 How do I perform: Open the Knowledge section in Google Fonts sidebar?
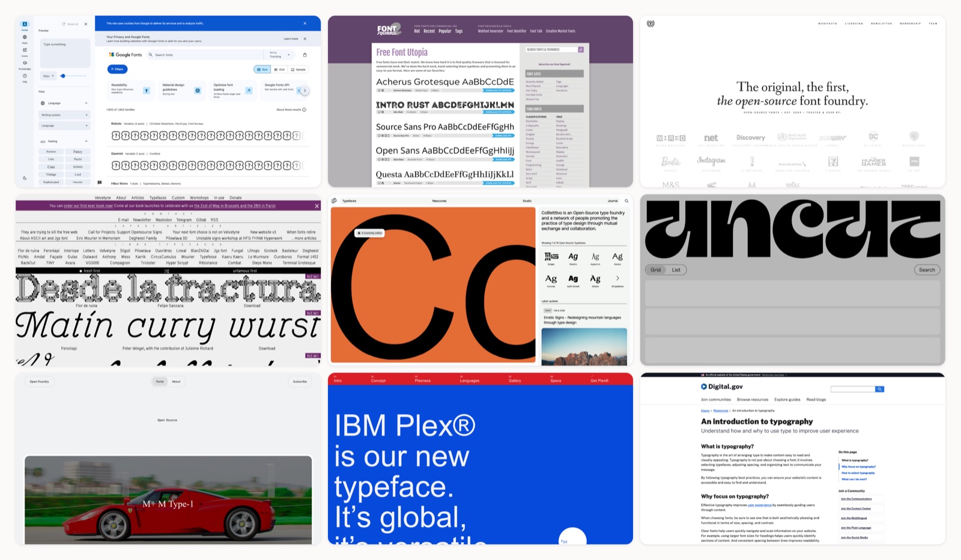point(25,64)
